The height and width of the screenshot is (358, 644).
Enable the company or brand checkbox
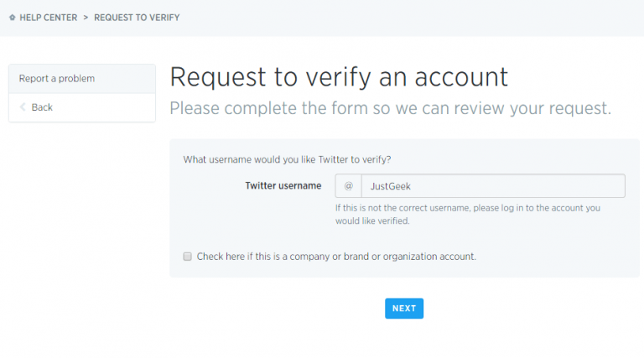pyautogui.click(x=187, y=257)
